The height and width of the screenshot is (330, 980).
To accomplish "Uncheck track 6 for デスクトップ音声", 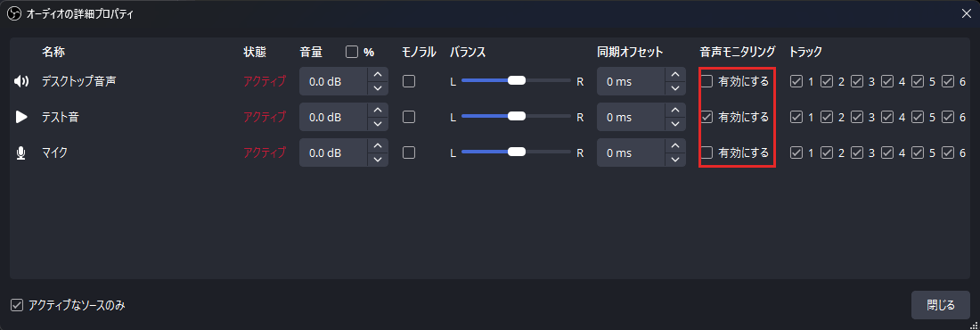I will click(948, 81).
